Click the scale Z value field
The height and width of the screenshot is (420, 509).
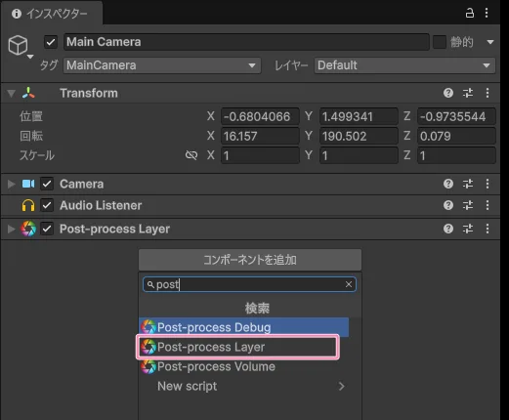(456, 155)
